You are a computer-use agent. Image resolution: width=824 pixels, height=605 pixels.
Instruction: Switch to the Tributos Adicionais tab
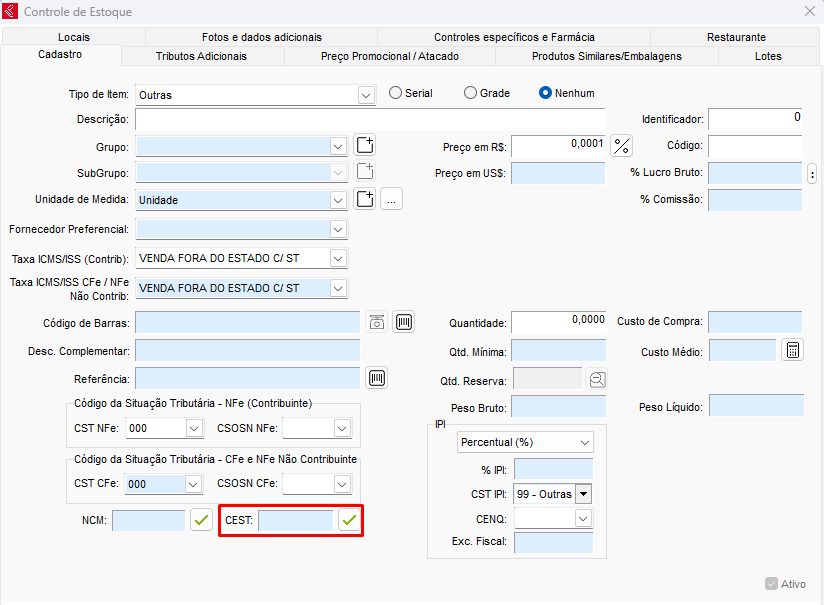(x=201, y=56)
